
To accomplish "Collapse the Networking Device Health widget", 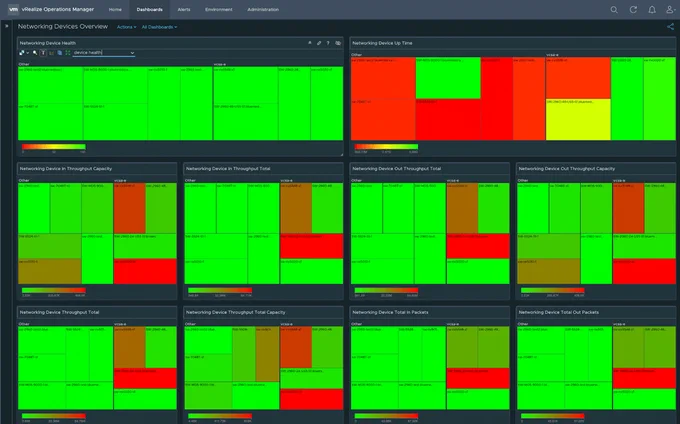I will 310,43.
